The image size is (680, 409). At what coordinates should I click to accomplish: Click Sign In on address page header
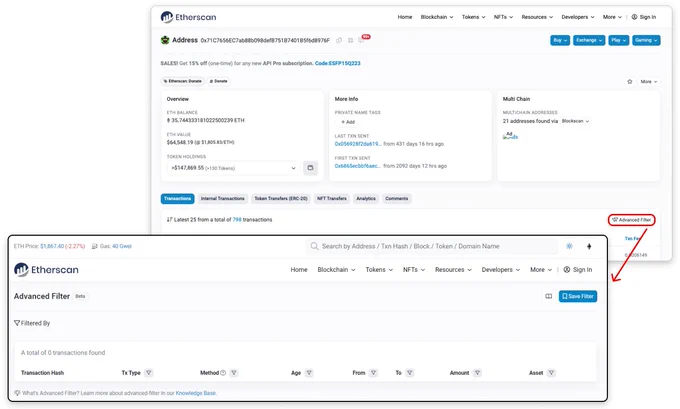point(644,17)
